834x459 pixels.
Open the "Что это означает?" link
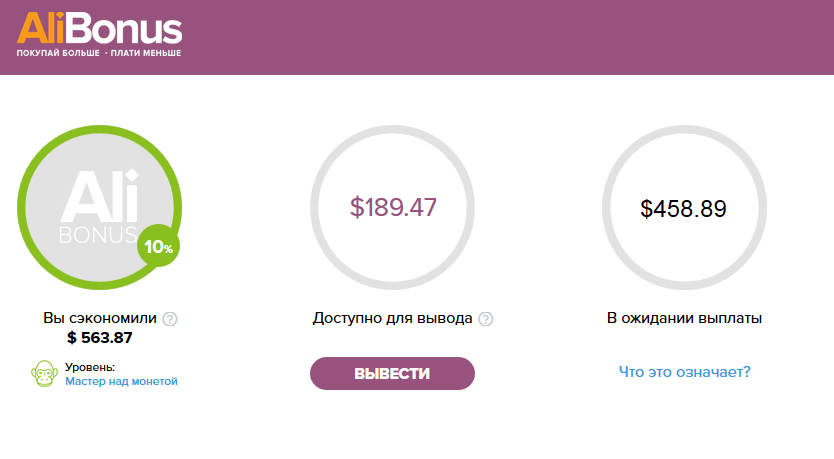[x=685, y=372]
